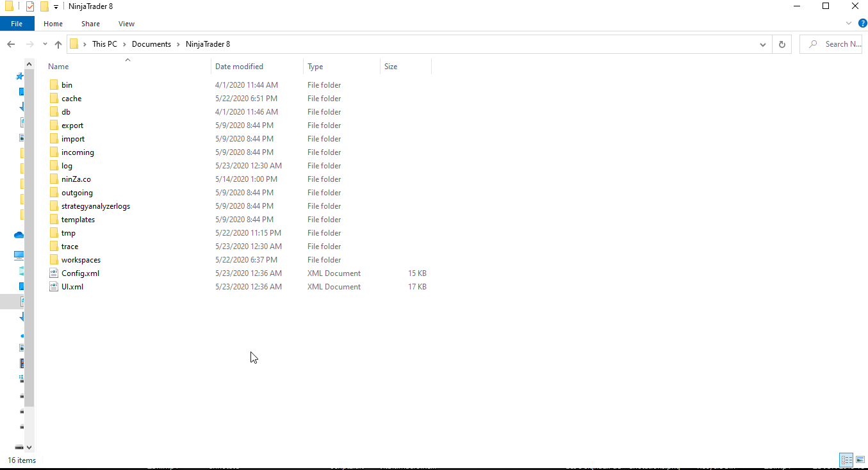
Task: Expand the chevron after This PC
Action: tap(125, 44)
